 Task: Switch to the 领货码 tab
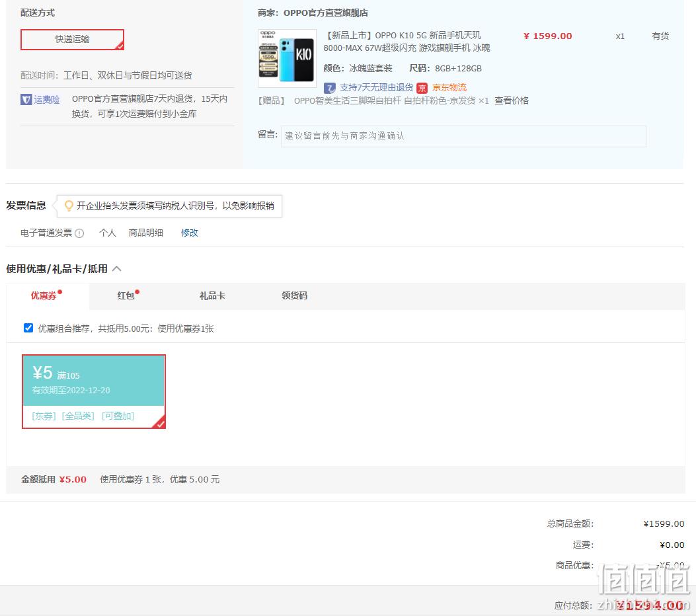(294, 295)
